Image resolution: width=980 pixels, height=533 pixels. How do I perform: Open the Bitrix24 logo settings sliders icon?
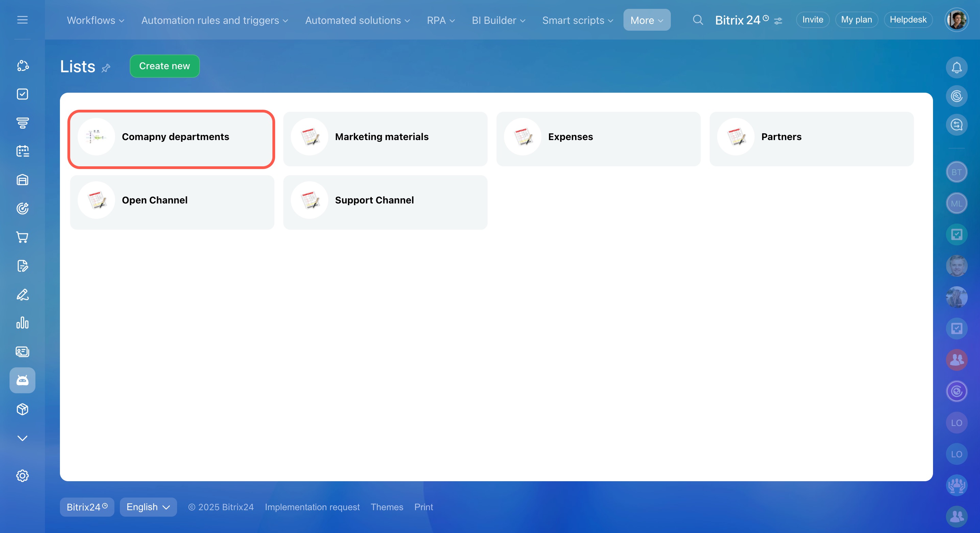point(778,21)
